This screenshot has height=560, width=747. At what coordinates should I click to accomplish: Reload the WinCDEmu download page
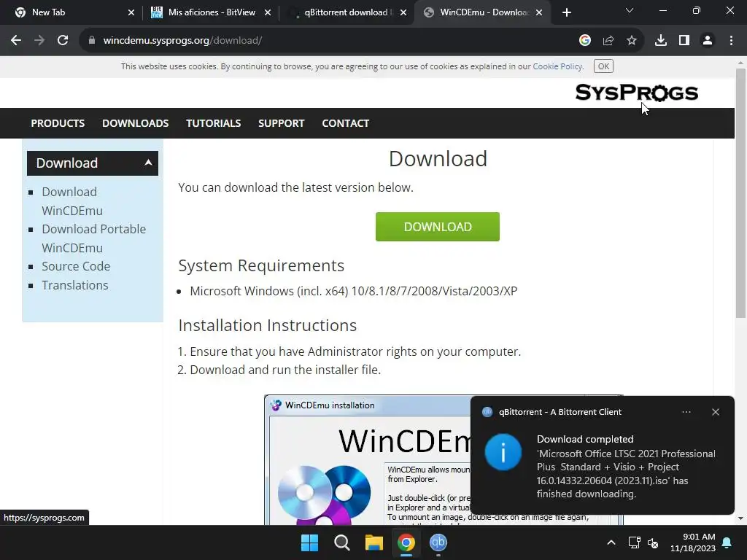[63, 41]
